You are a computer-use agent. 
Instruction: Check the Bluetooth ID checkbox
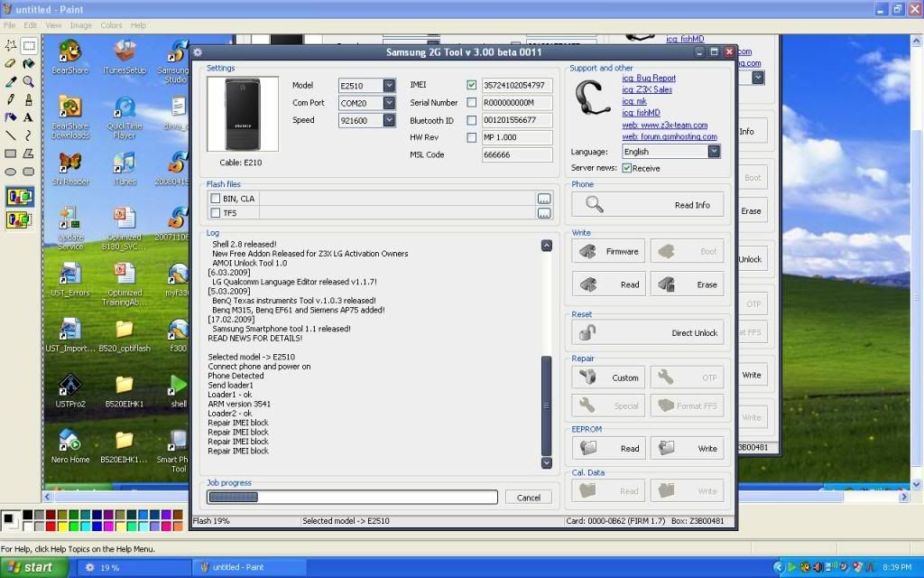(x=471, y=120)
